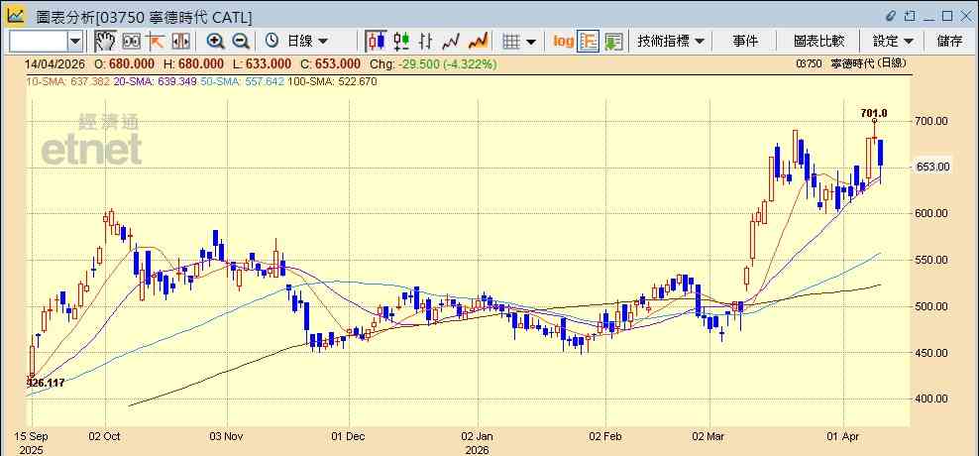The image size is (980, 456).
Task: Open the 技術指標 dropdown menu
Action: (671, 42)
